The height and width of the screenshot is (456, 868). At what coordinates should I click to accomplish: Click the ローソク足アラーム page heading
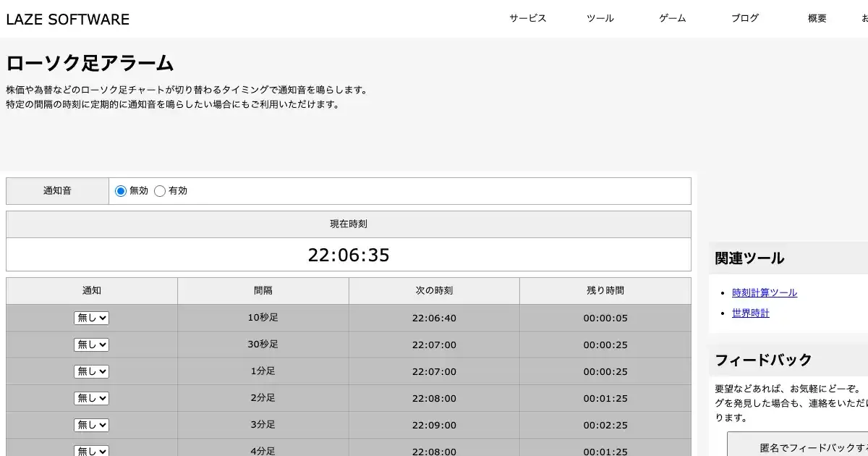coord(90,63)
